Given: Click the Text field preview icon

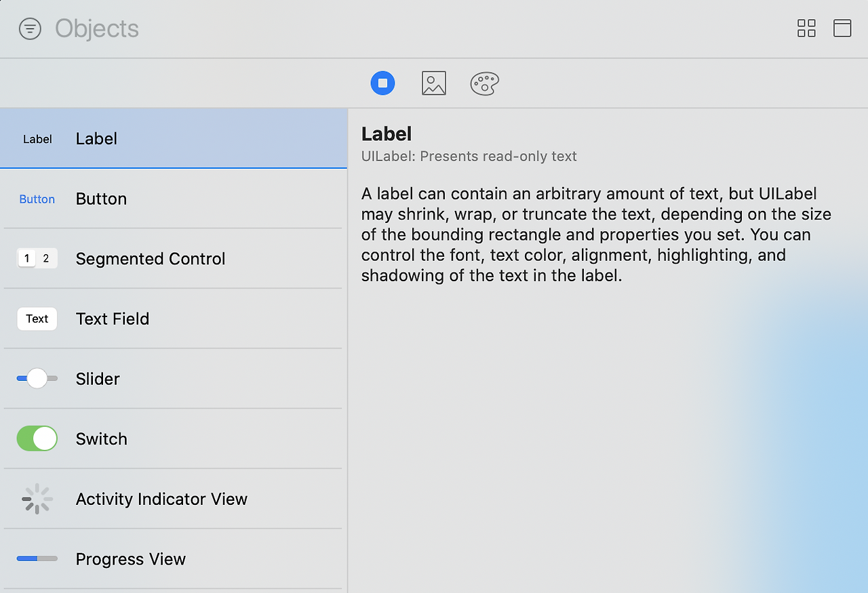Looking at the screenshot, I should pyautogui.click(x=37, y=319).
